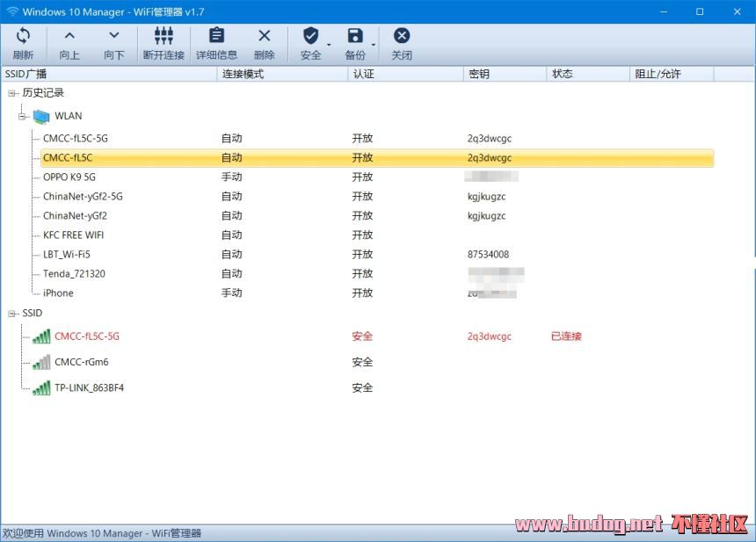Viewport: 756px width, 542px height.
Task: Open the Security (安全) dropdown arrow
Action: (x=329, y=45)
